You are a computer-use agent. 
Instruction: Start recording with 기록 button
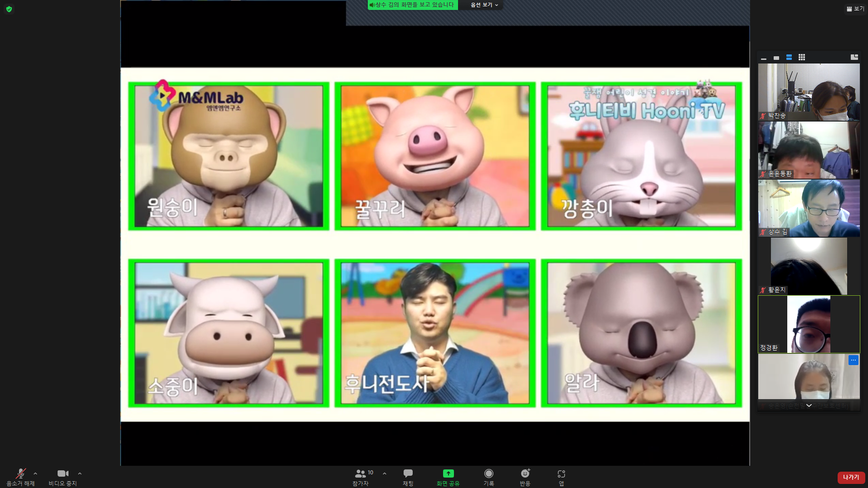[488, 477]
